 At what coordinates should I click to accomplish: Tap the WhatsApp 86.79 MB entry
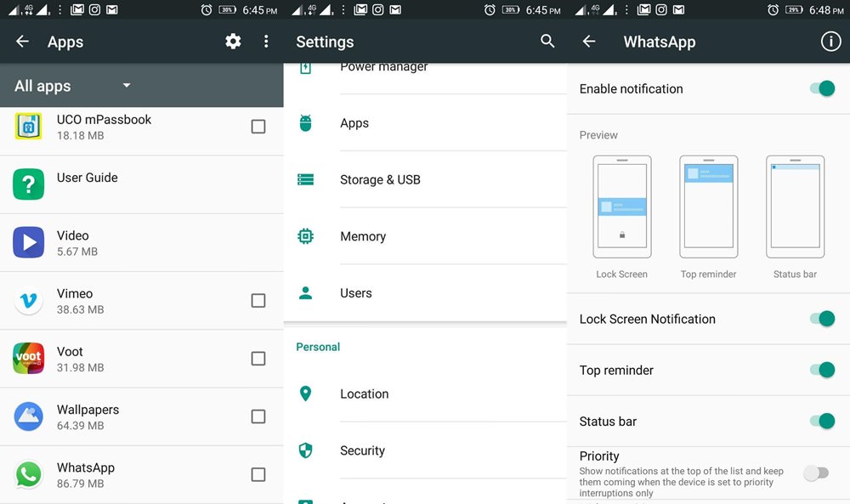tap(141, 475)
